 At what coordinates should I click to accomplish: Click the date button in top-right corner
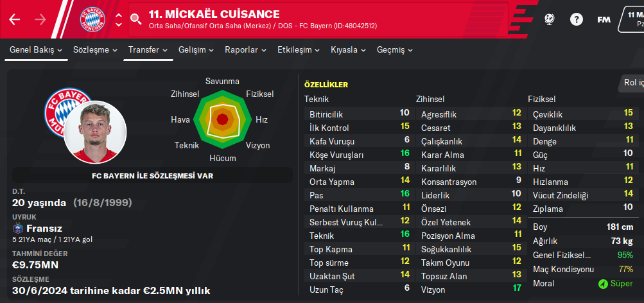click(x=632, y=19)
